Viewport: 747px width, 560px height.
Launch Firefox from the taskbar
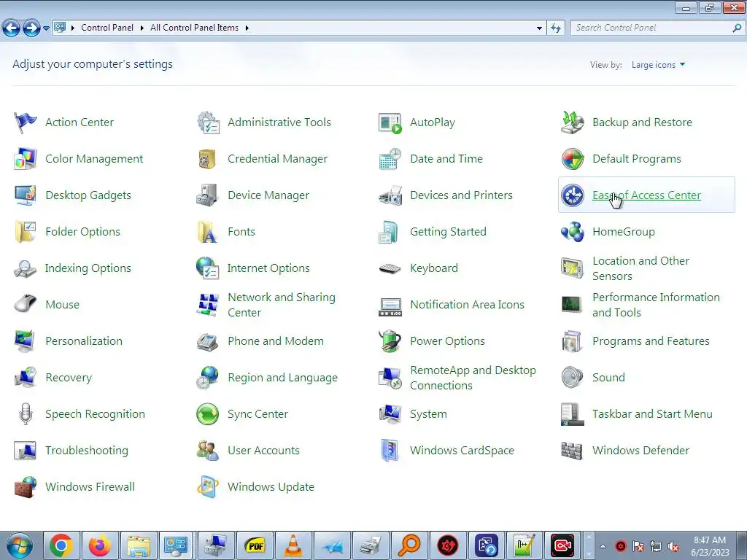(99, 545)
